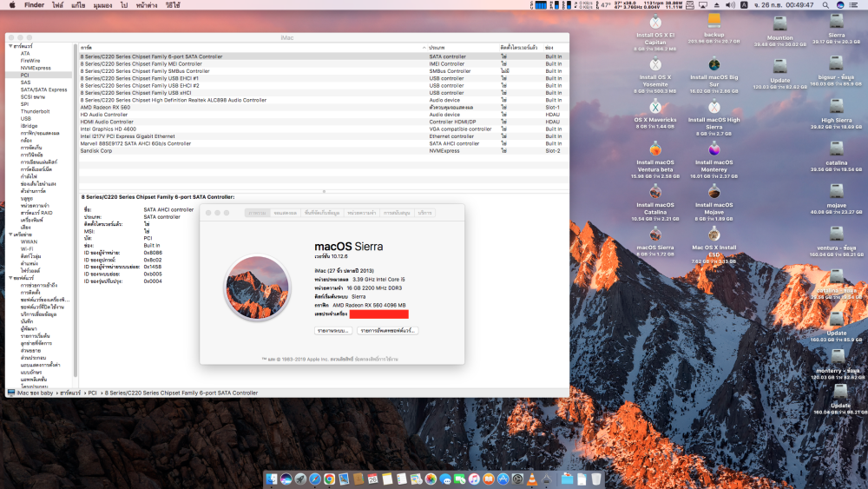Click the System Report button
Viewport: 868px width, 489px height.
tap(333, 331)
